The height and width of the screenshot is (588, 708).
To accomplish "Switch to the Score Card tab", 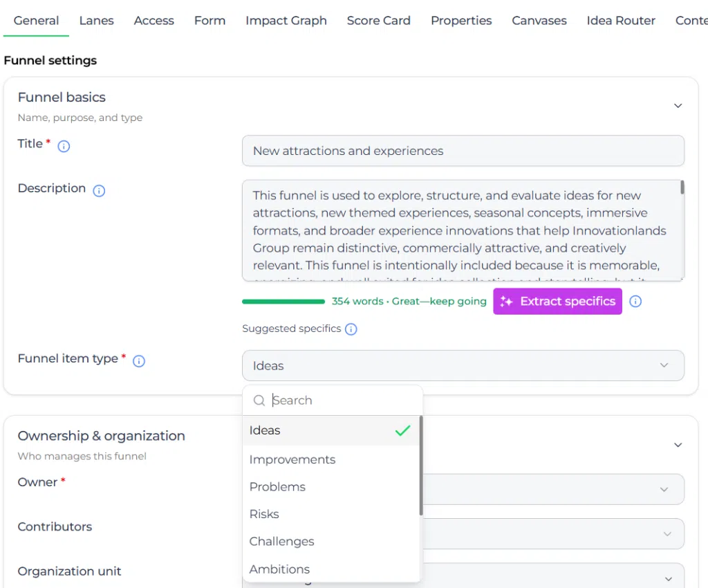I will tap(379, 21).
